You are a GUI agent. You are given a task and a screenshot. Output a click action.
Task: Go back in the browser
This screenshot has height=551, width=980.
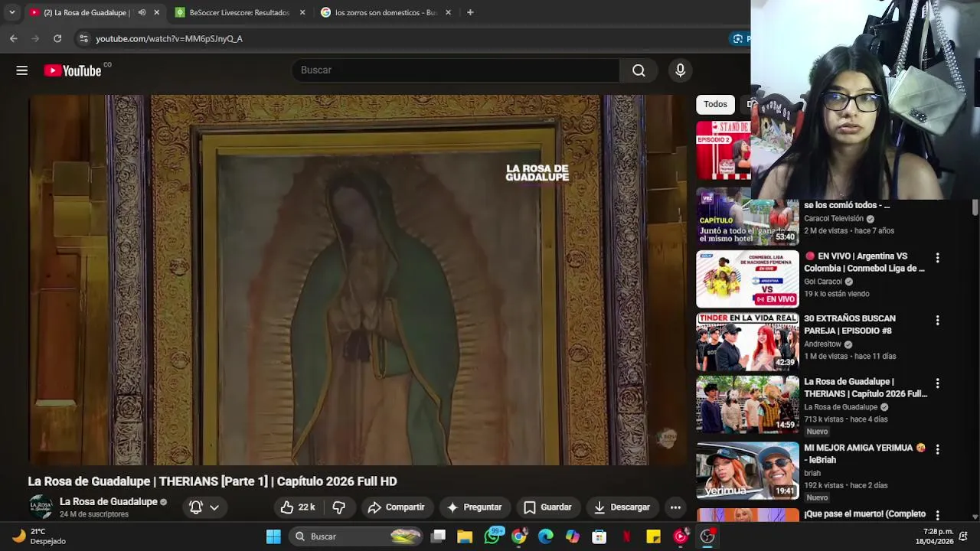14,38
